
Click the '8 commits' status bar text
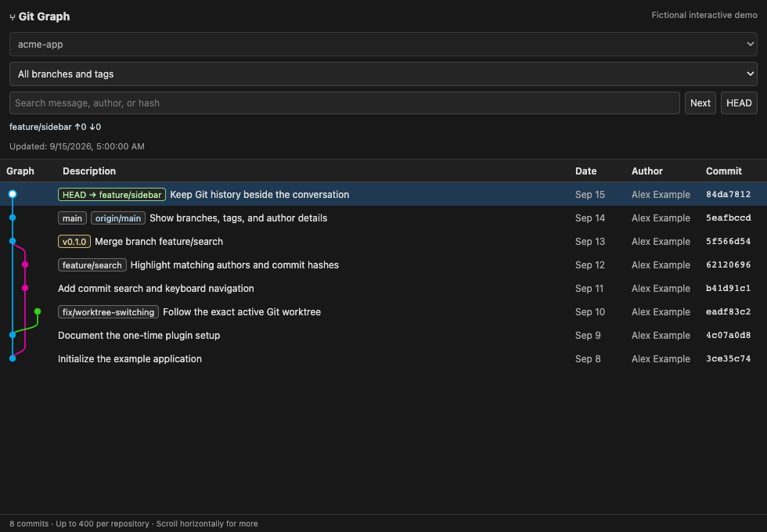pyautogui.click(x=29, y=523)
